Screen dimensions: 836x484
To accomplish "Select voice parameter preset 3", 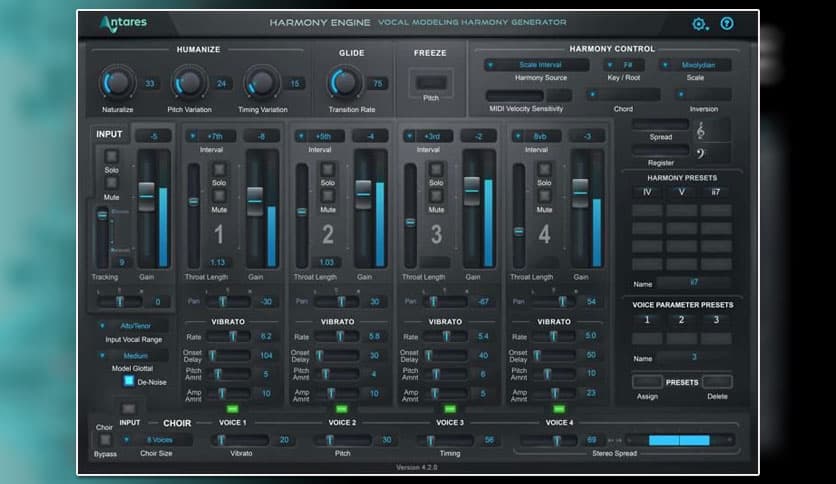I will point(716,320).
